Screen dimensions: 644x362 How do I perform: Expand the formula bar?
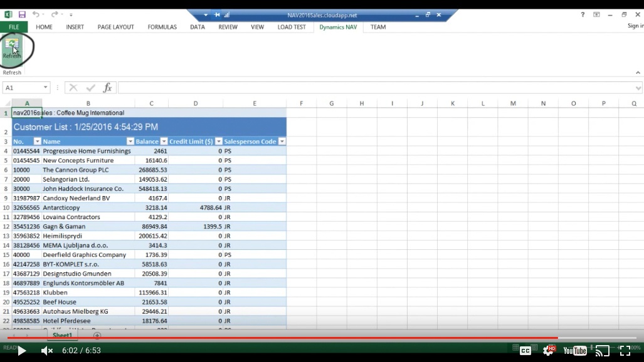[x=638, y=88]
